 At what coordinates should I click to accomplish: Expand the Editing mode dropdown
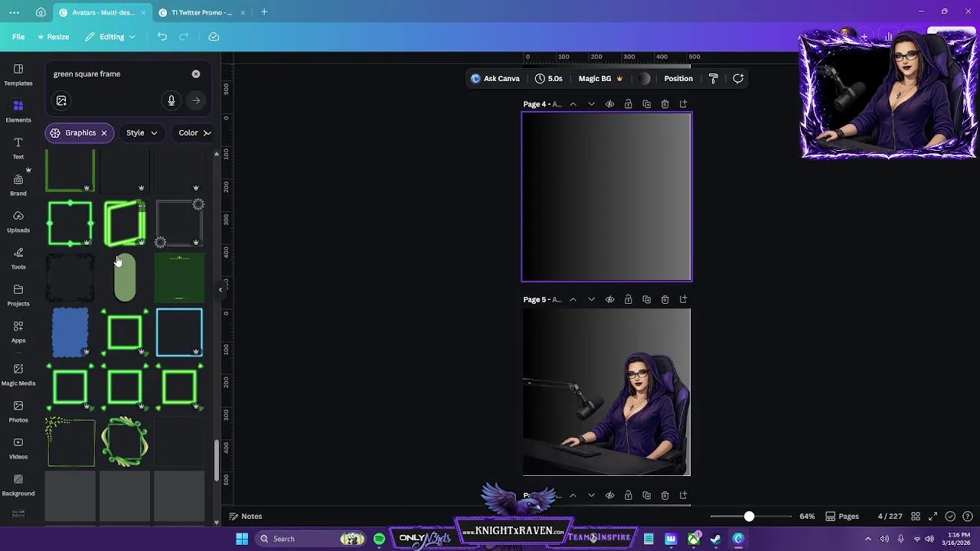110,37
